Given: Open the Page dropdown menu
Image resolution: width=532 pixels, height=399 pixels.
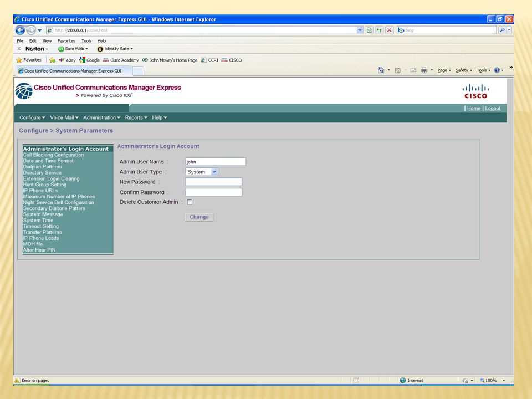Looking at the screenshot, I should tap(444, 70).
